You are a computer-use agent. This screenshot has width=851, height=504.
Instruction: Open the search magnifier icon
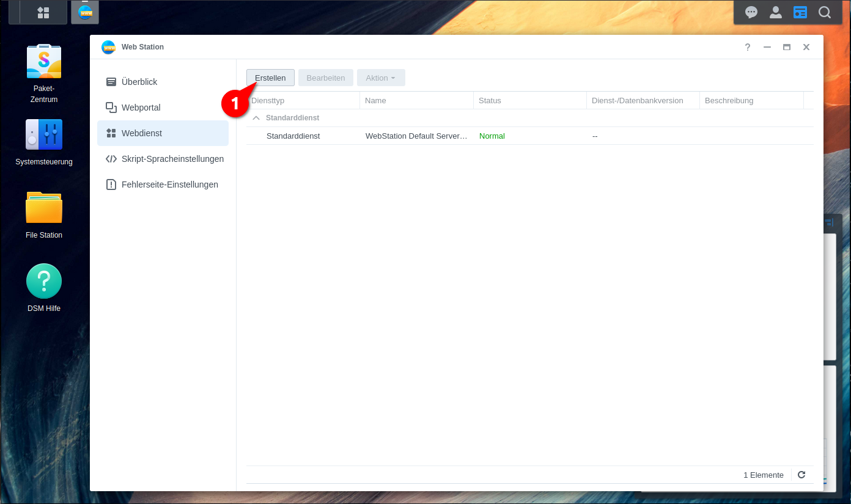click(x=825, y=12)
